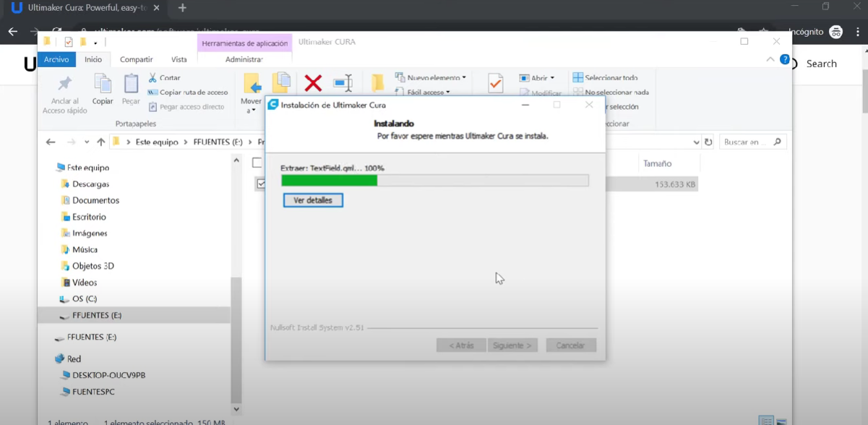The width and height of the screenshot is (868, 425).
Task: Switch to the Compartir tab
Action: tap(136, 59)
